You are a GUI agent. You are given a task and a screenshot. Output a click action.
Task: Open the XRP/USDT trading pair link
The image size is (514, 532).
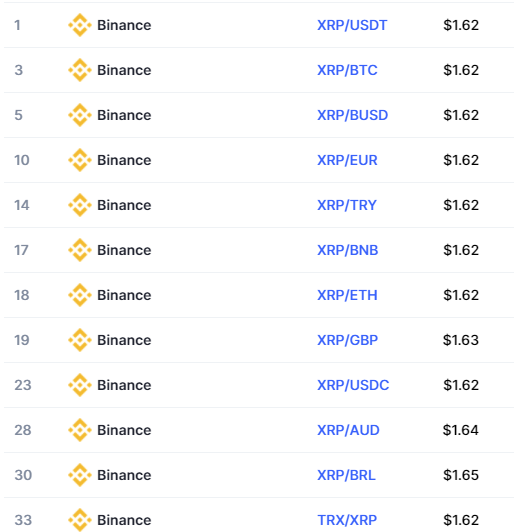pyautogui.click(x=352, y=25)
